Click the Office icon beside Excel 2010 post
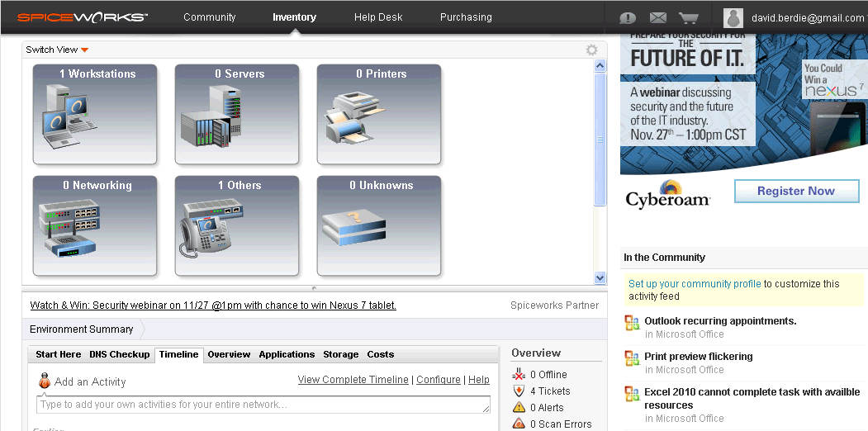The height and width of the screenshot is (431, 868). pos(632,394)
